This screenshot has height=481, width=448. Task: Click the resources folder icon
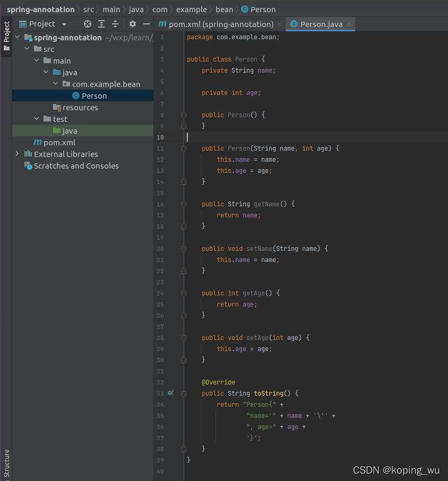tap(57, 107)
